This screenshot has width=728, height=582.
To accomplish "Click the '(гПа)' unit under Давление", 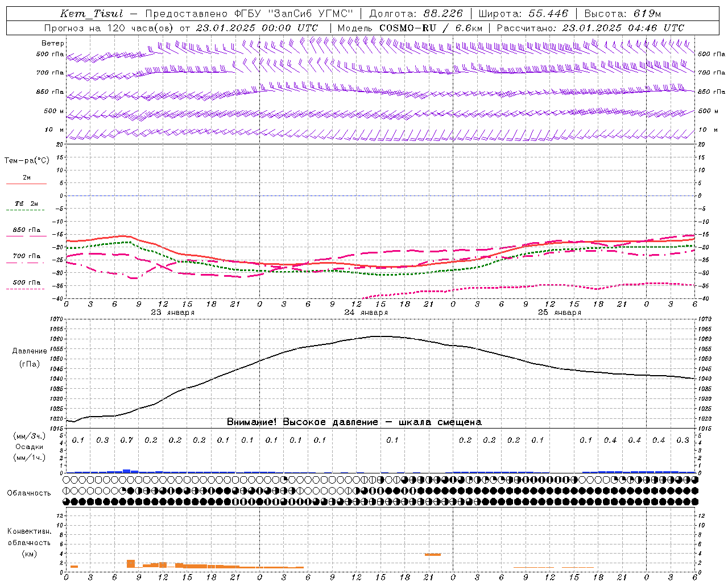I will (x=30, y=364).
